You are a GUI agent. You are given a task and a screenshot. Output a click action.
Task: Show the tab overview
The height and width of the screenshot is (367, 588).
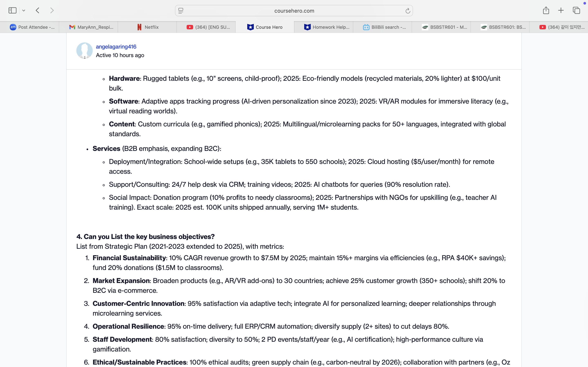click(x=576, y=10)
